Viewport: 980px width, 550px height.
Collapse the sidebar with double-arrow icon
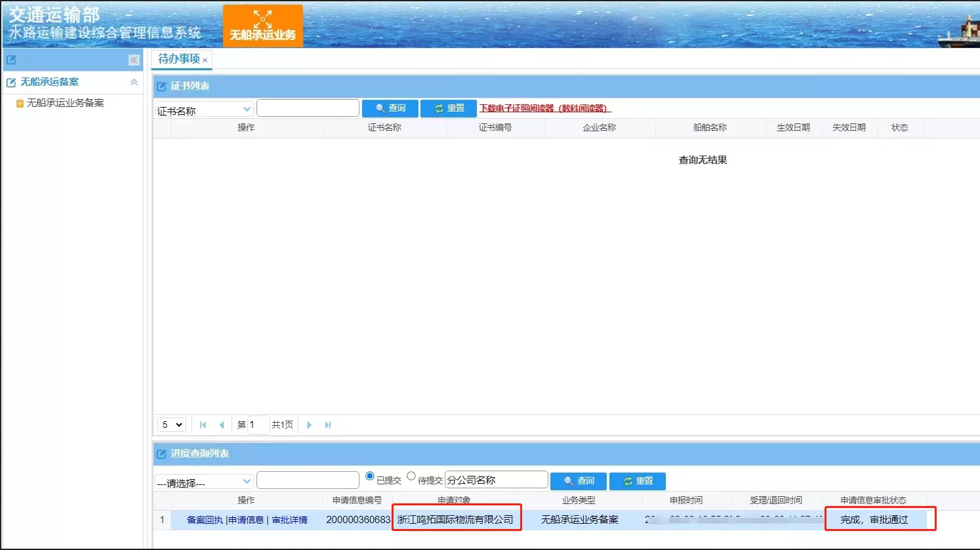[134, 60]
